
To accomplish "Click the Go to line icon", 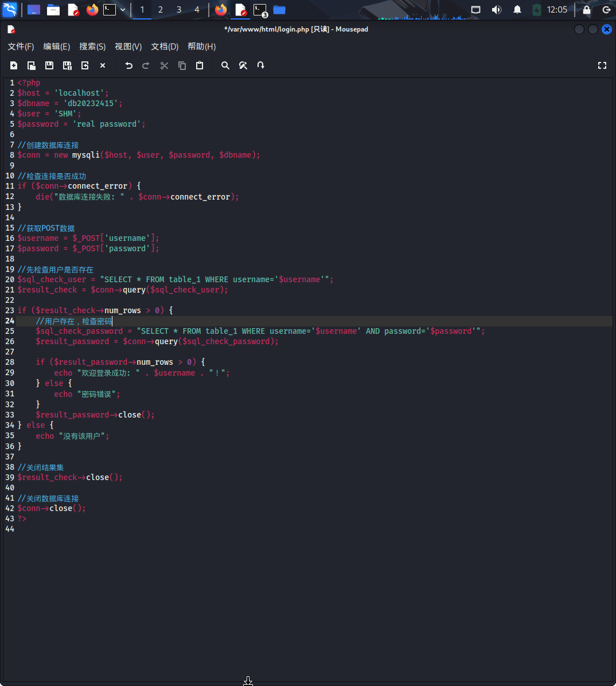I will pos(261,65).
